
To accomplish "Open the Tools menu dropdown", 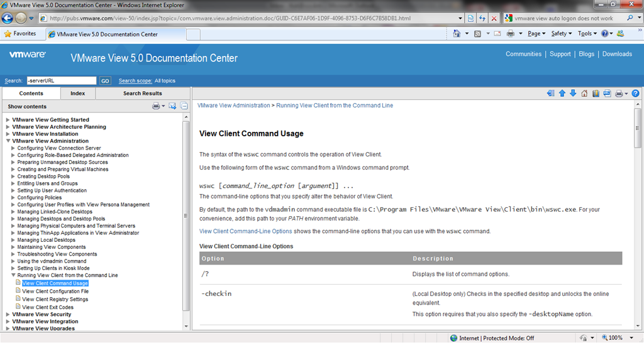I will pyautogui.click(x=587, y=34).
